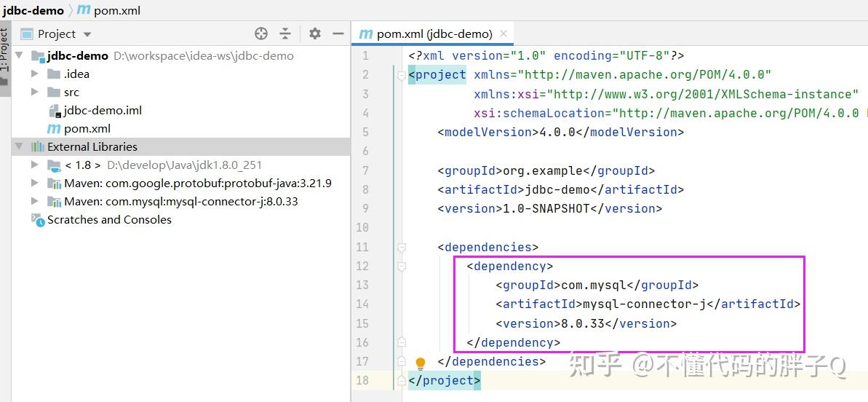This screenshot has width=868, height=402.
Task: Select the pom.xml (jdbc-demo) editor tab
Action: pos(433,33)
